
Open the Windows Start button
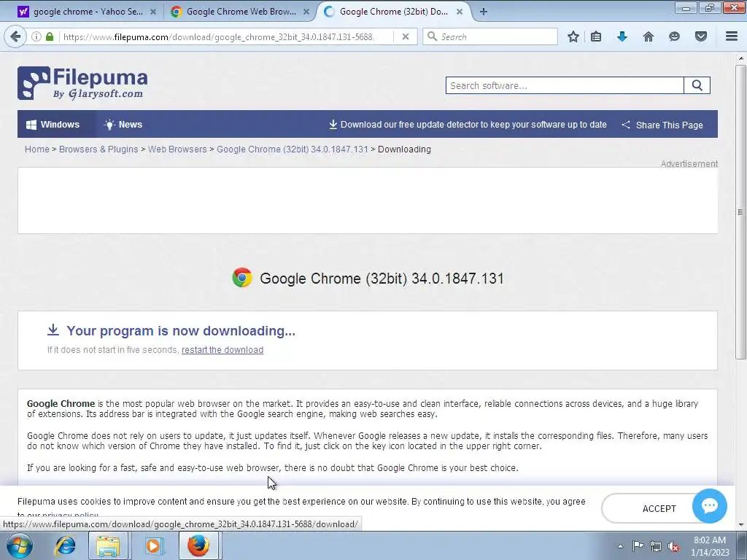coord(19,545)
